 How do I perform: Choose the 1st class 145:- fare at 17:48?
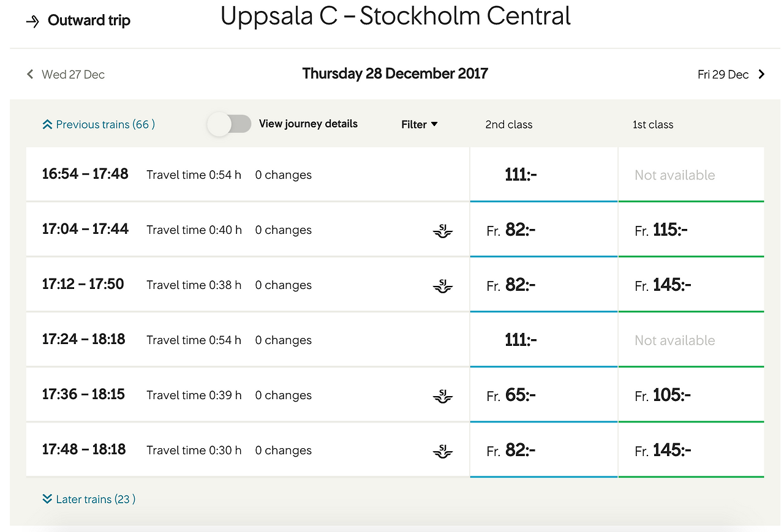(x=691, y=451)
